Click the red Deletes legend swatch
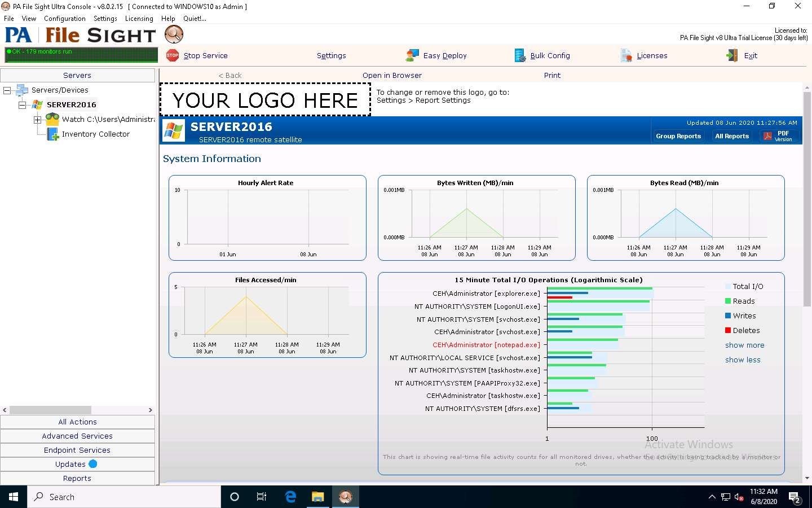The image size is (812, 508). [728, 330]
